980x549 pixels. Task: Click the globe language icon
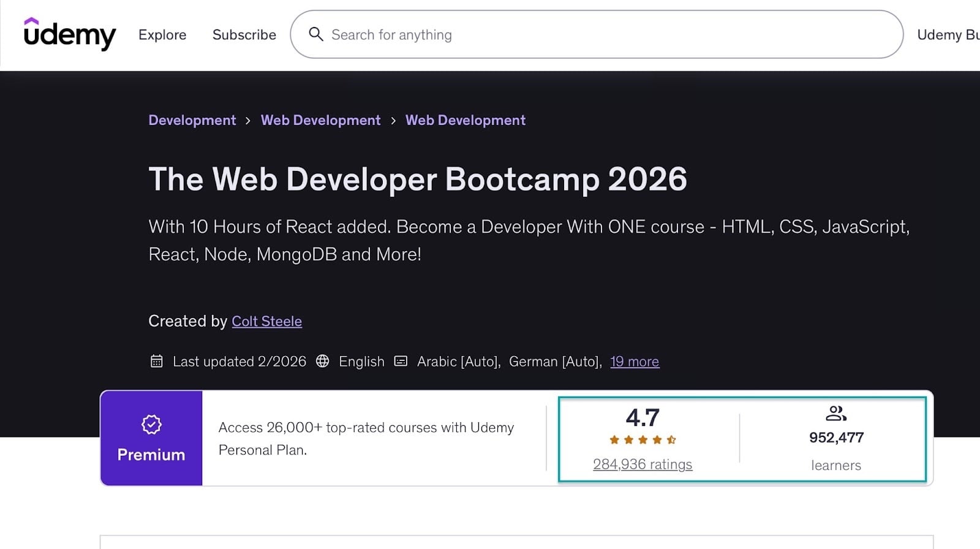pos(322,361)
